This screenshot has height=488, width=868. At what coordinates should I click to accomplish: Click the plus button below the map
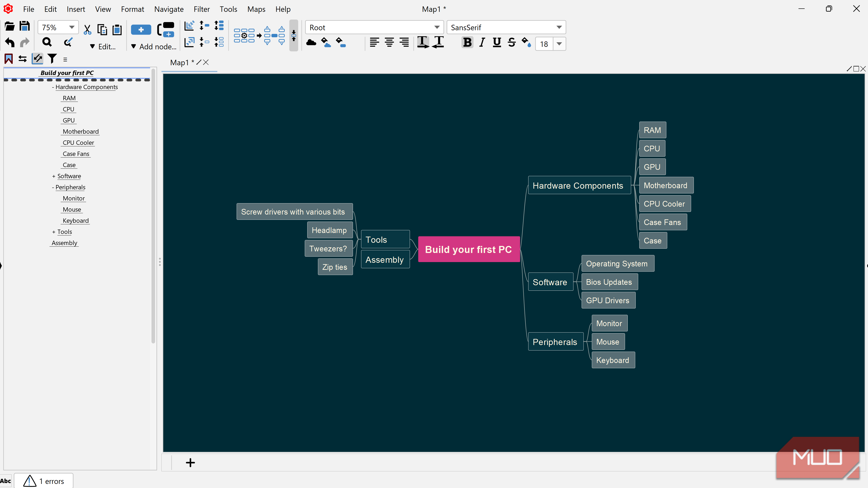190,462
